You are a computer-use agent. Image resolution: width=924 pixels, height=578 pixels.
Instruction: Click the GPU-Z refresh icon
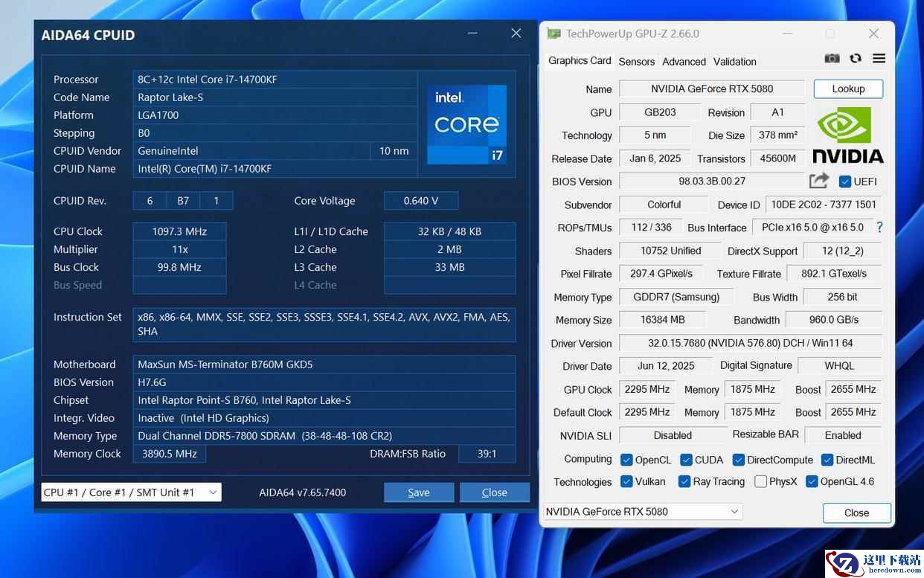[x=856, y=59]
